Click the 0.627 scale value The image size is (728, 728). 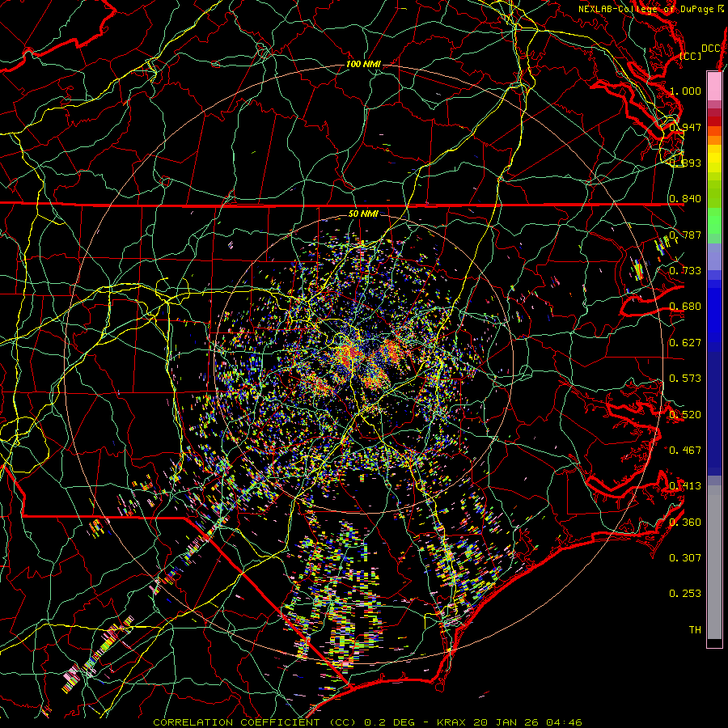[685, 343]
